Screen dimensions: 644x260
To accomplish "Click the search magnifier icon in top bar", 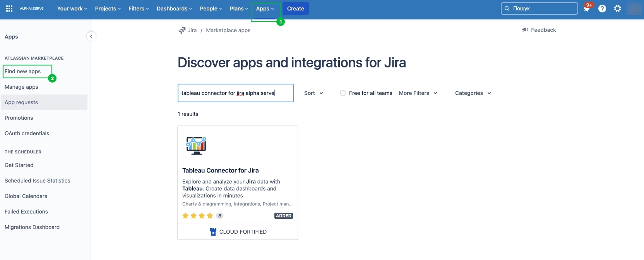I will pyautogui.click(x=507, y=9).
